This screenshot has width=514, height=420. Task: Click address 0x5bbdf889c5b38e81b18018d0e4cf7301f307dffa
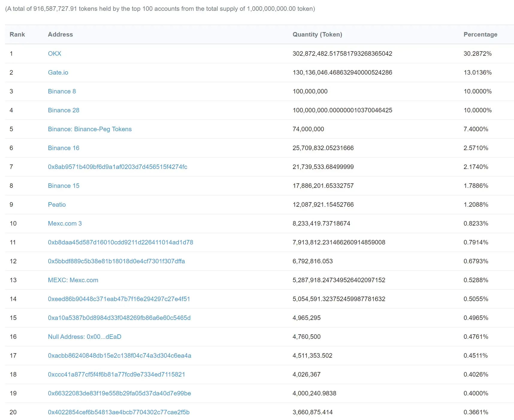click(x=116, y=261)
